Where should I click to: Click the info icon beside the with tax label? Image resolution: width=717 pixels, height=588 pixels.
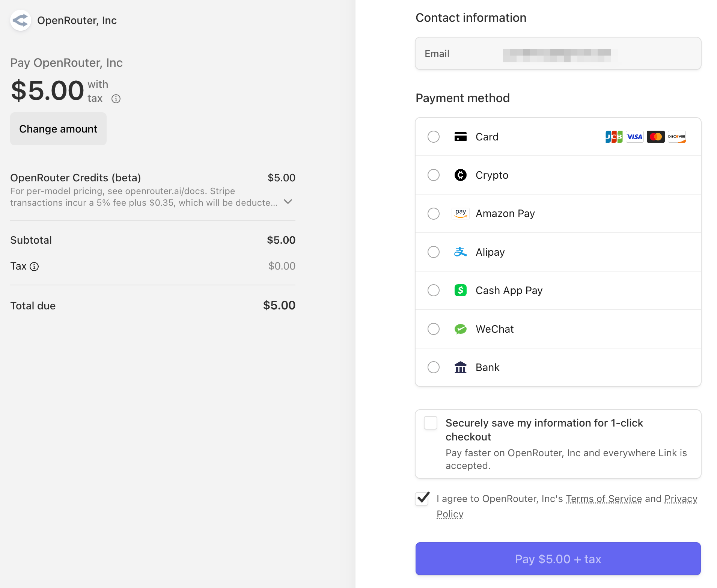[x=116, y=99]
